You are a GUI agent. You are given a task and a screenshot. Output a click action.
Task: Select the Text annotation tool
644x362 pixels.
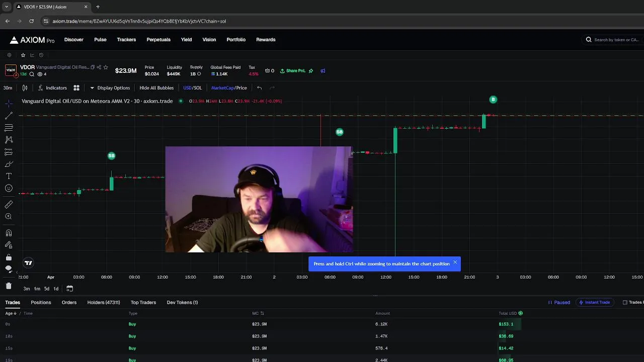click(9, 176)
